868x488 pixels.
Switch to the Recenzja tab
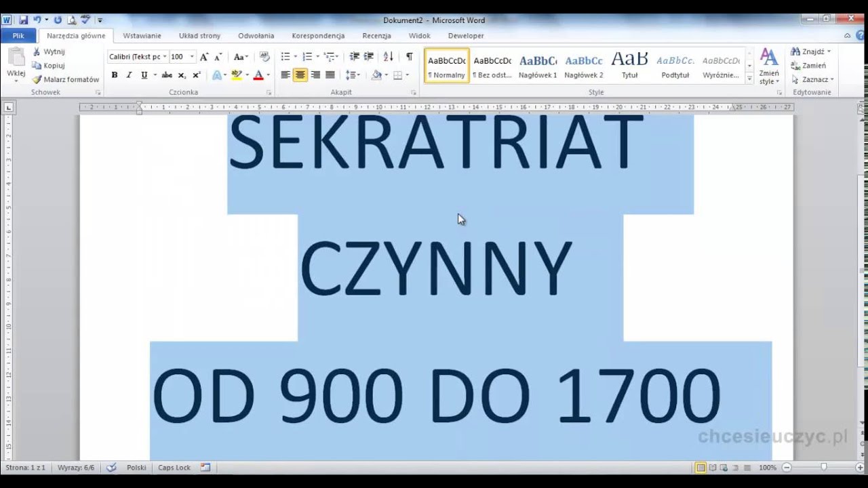point(376,35)
